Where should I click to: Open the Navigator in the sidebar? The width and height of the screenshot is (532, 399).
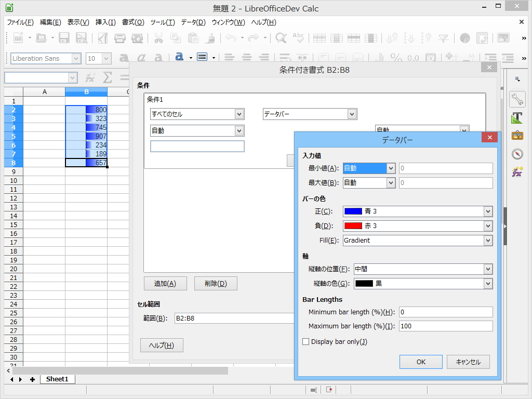pos(517,154)
